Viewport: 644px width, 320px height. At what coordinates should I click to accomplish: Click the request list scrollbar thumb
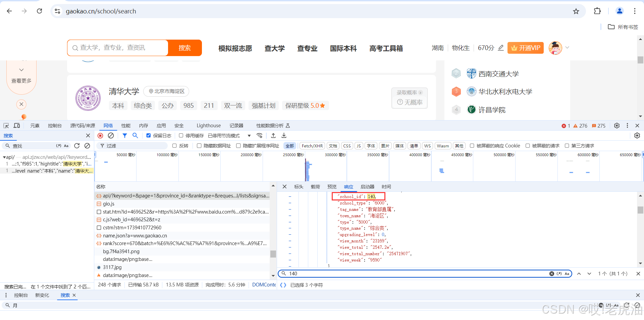(x=273, y=254)
